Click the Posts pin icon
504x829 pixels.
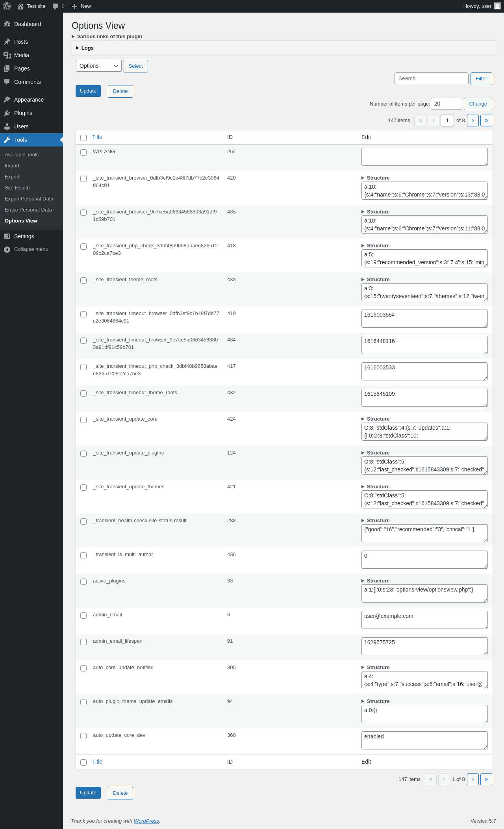pos(7,42)
